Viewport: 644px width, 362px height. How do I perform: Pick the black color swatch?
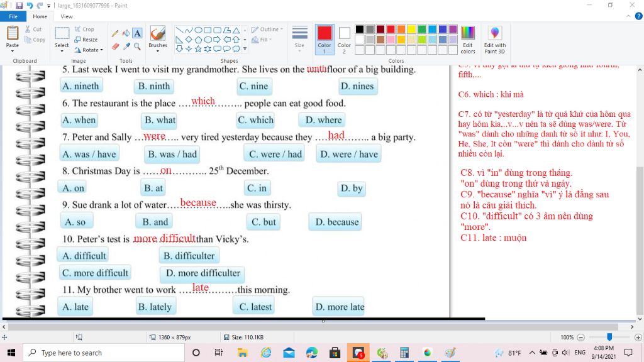(360, 29)
